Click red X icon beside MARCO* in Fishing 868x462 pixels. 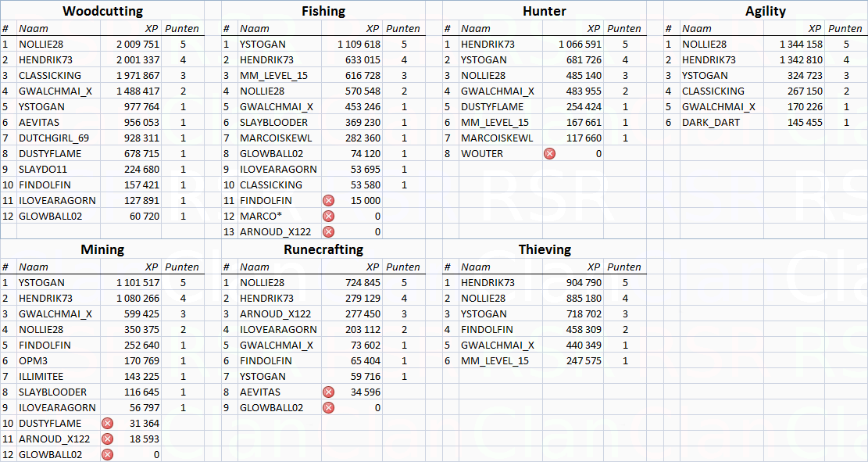click(x=328, y=216)
